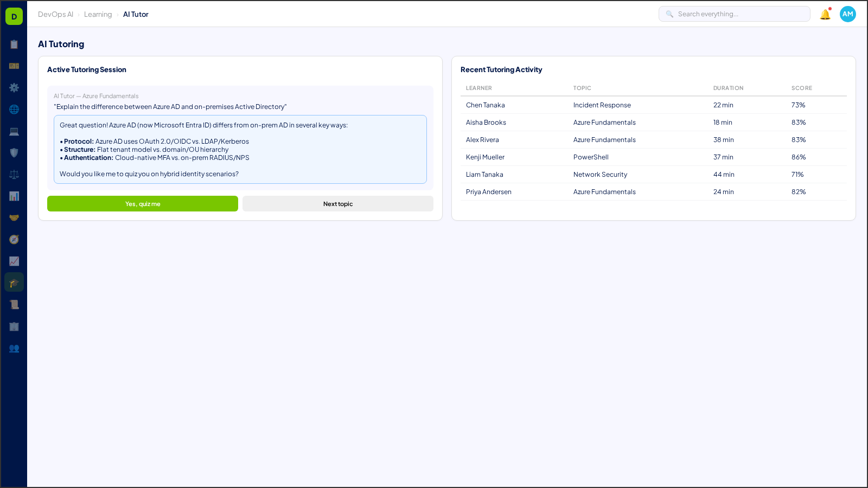This screenshot has width=868, height=488.
Task: Open the team members section in sidebar
Action: (14, 349)
